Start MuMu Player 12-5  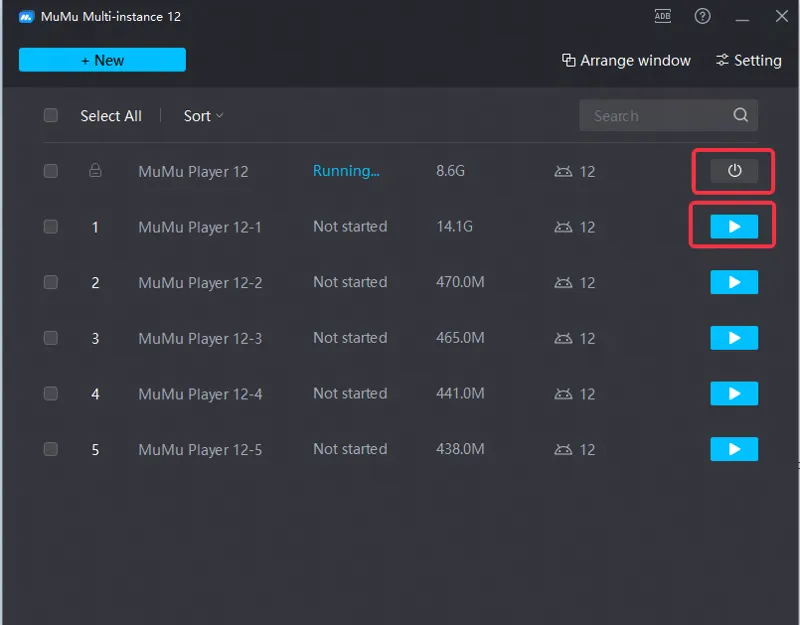[x=734, y=449]
